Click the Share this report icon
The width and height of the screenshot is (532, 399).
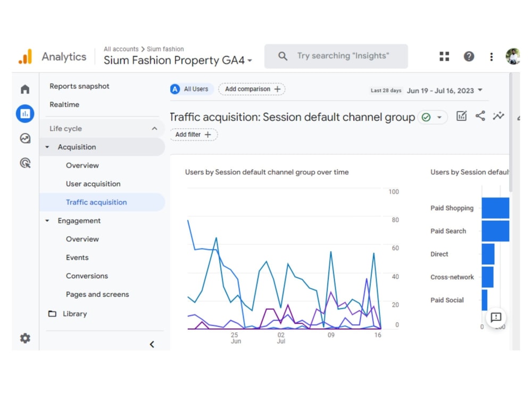tap(480, 116)
